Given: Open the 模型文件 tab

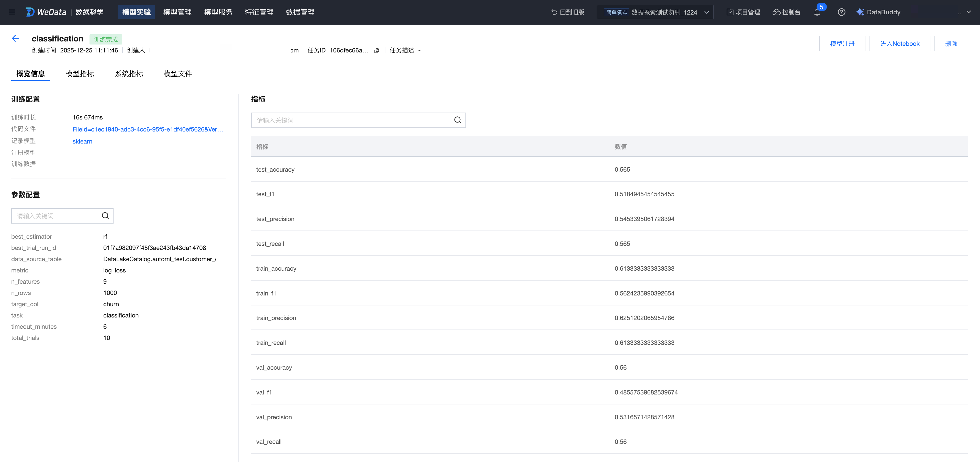Looking at the screenshot, I should 178,74.
